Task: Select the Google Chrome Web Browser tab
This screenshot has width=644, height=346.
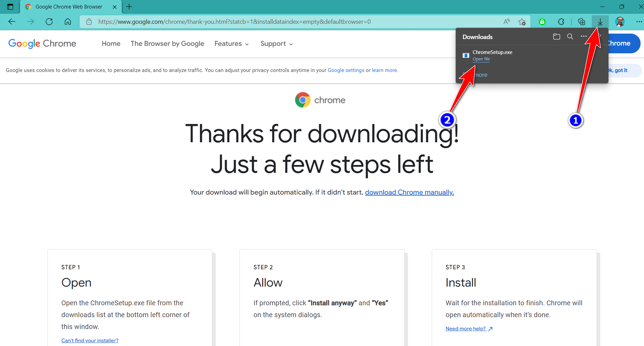Action: pos(68,6)
